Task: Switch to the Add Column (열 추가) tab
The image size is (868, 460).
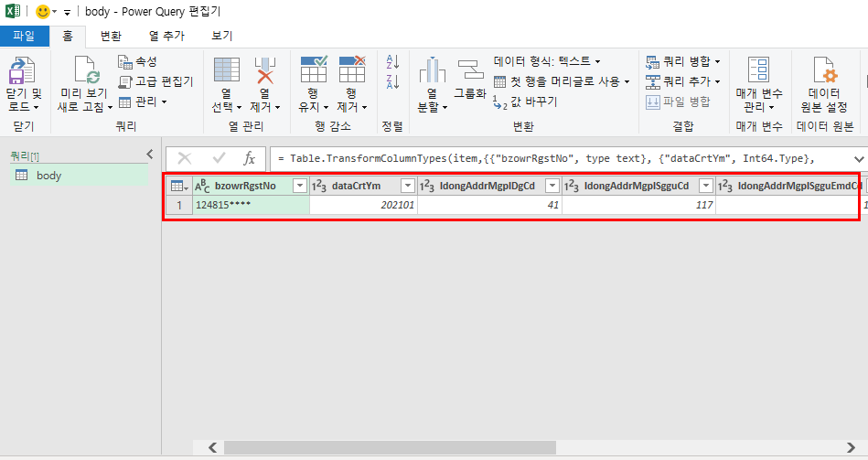Action: pyautogui.click(x=166, y=36)
